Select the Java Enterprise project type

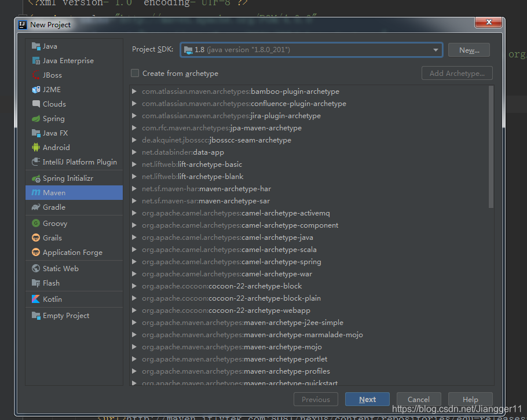68,60
